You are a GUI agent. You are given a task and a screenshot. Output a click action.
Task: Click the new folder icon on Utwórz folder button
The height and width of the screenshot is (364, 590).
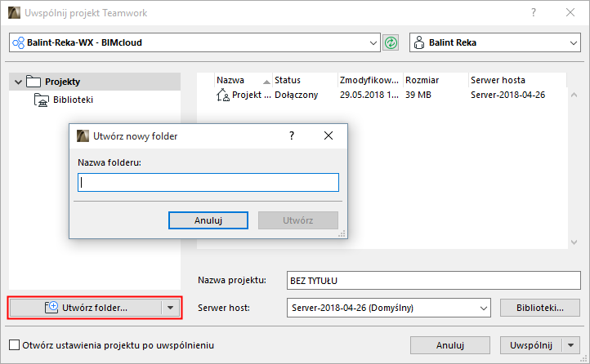[x=51, y=307]
